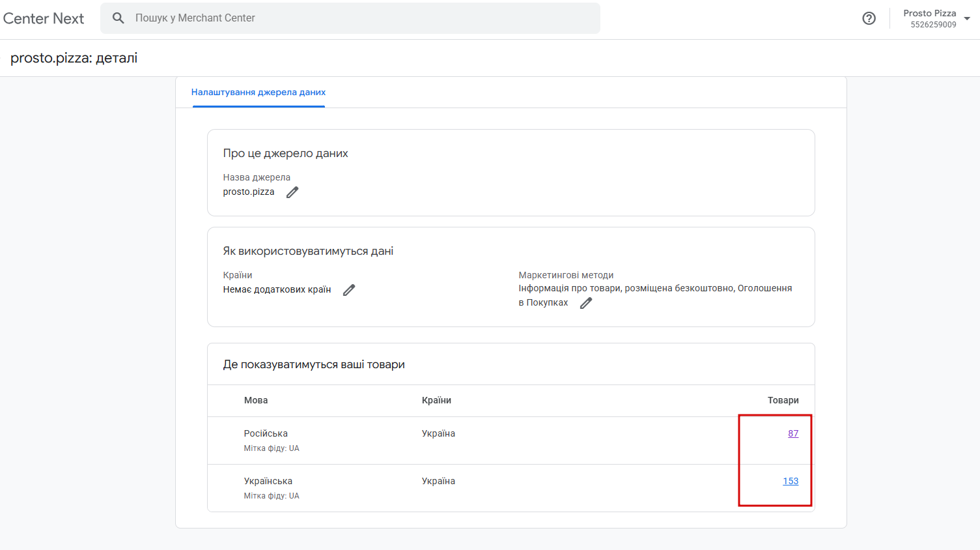This screenshot has width=980, height=550.
Task: Select the 'Російська' language row
Action: (x=266, y=433)
